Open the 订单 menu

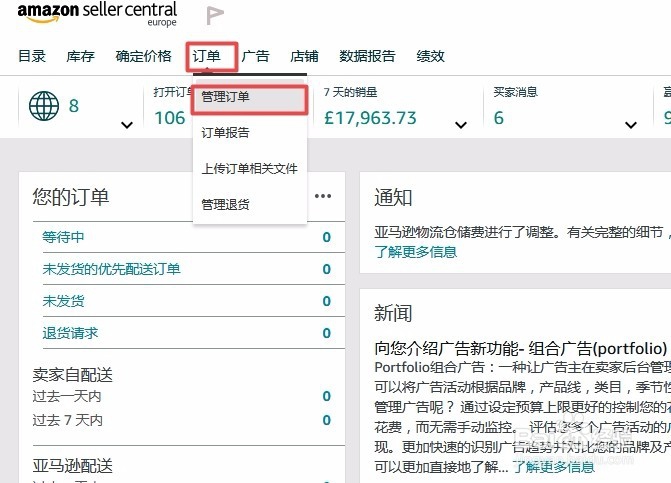[206, 56]
